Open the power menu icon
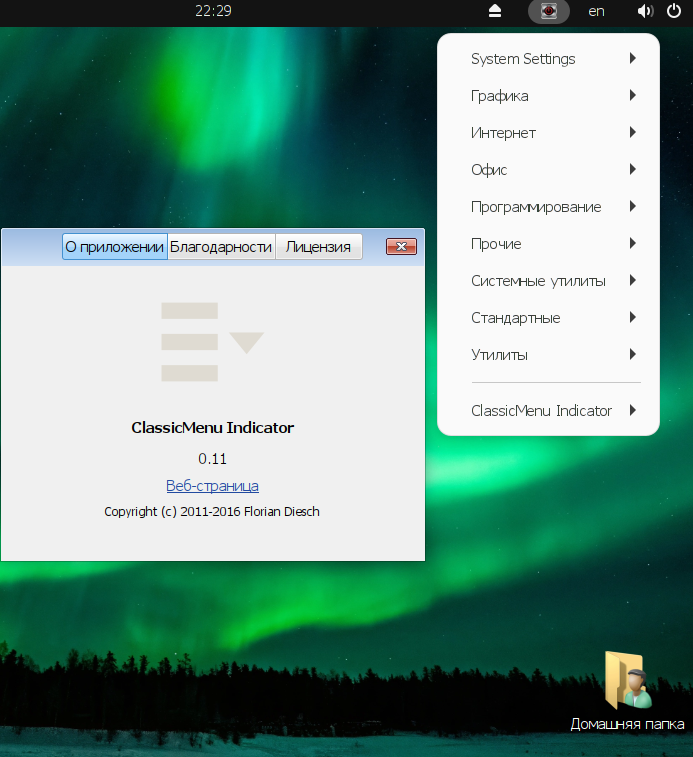Screen dimensions: 693x757 click(x=674, y=11)
